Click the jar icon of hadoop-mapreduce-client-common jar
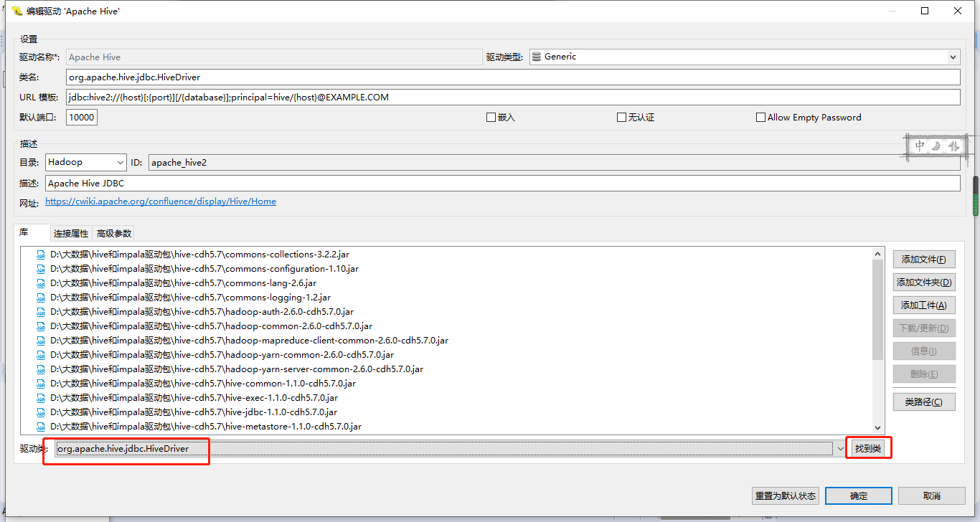The height and width of the screenshot is (522, 980). point(41,341)
